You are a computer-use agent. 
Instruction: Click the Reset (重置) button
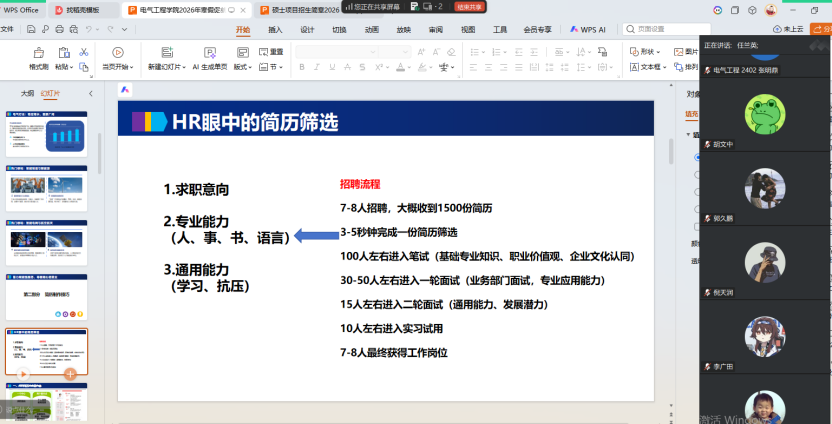272,51
